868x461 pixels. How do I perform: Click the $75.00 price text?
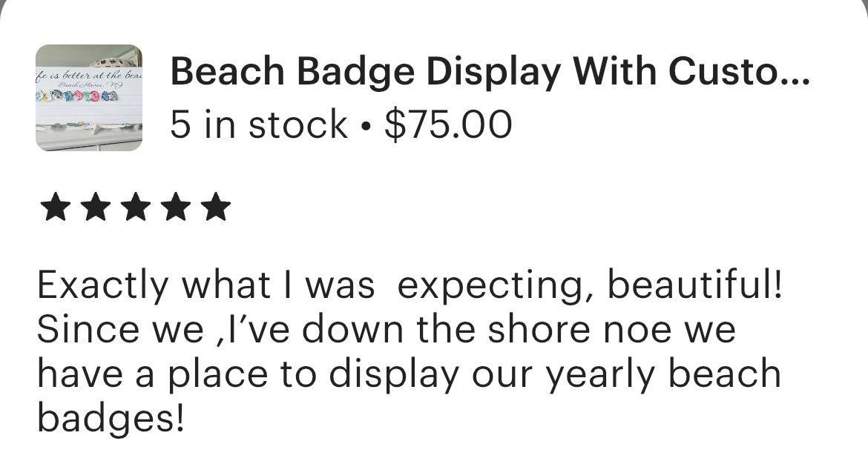448,125
